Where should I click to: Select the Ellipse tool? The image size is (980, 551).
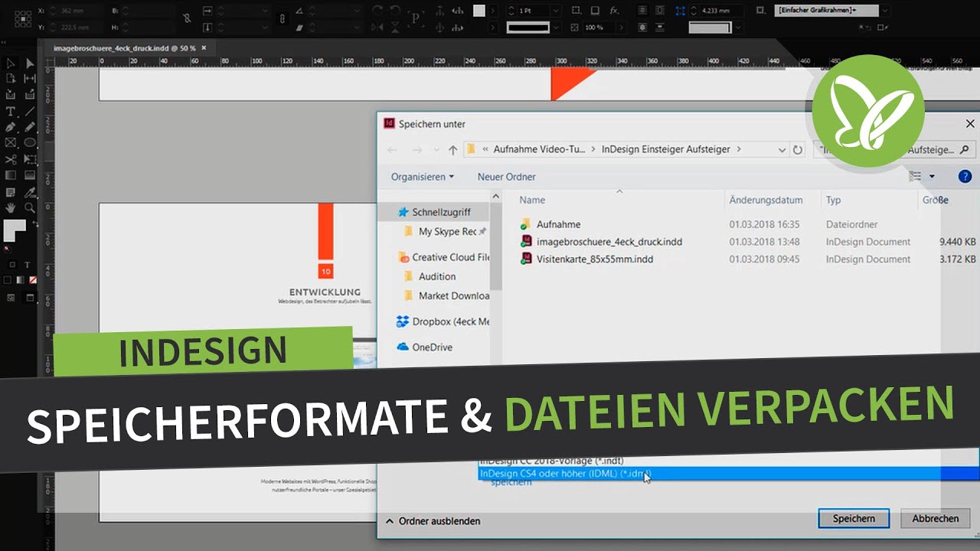[x=30, y=142]
